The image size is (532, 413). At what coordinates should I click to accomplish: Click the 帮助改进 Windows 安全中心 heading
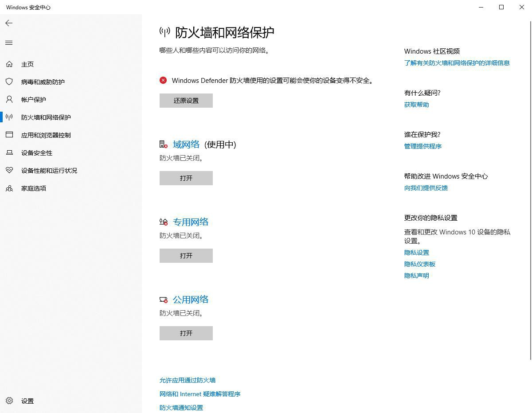click(x=446, y=176)
